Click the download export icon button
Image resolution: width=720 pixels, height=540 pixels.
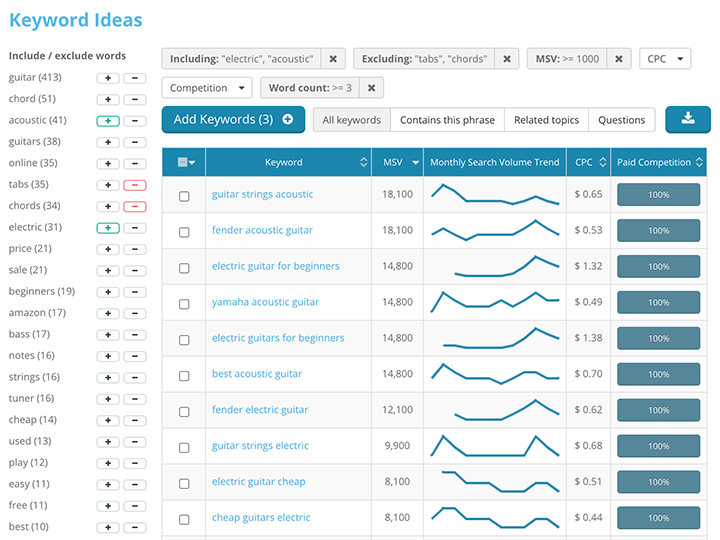pyautogui.click(x=687, y=119)
